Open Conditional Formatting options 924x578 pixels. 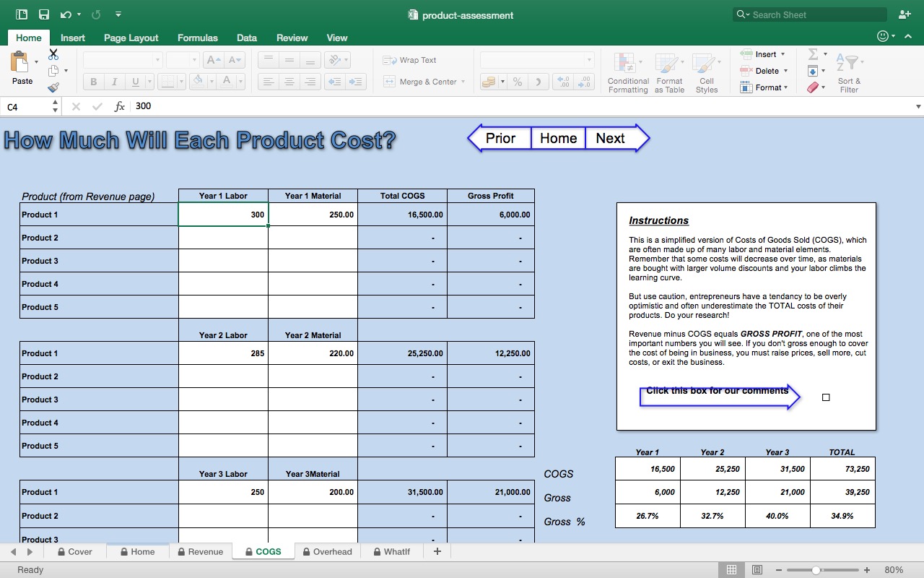[x=627, y=72]
